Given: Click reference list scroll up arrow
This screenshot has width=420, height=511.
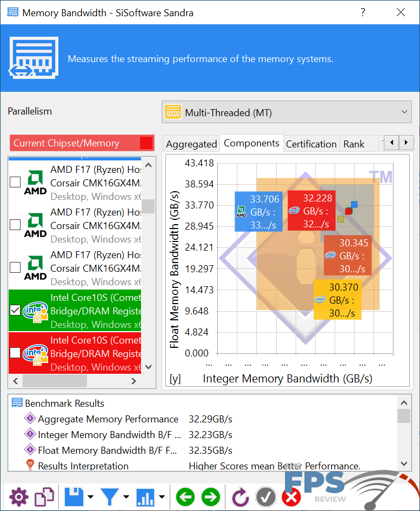Looking at the screenshot, I should tap(148, 165).
